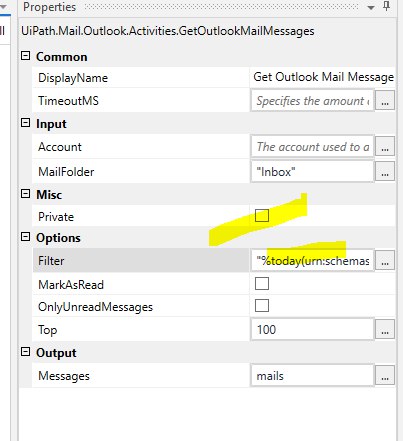Collapse the Common section
The width and height of the screenshot is (403, 441).
(x=25, y=56)
